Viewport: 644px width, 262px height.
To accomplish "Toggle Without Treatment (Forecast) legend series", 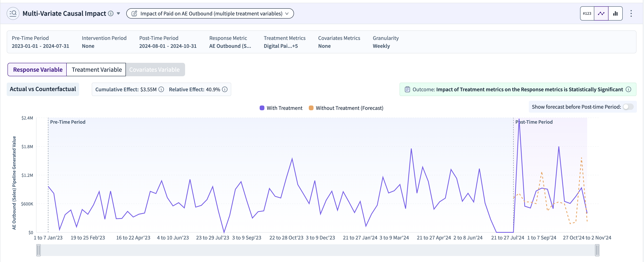I will tap(346, 108).
